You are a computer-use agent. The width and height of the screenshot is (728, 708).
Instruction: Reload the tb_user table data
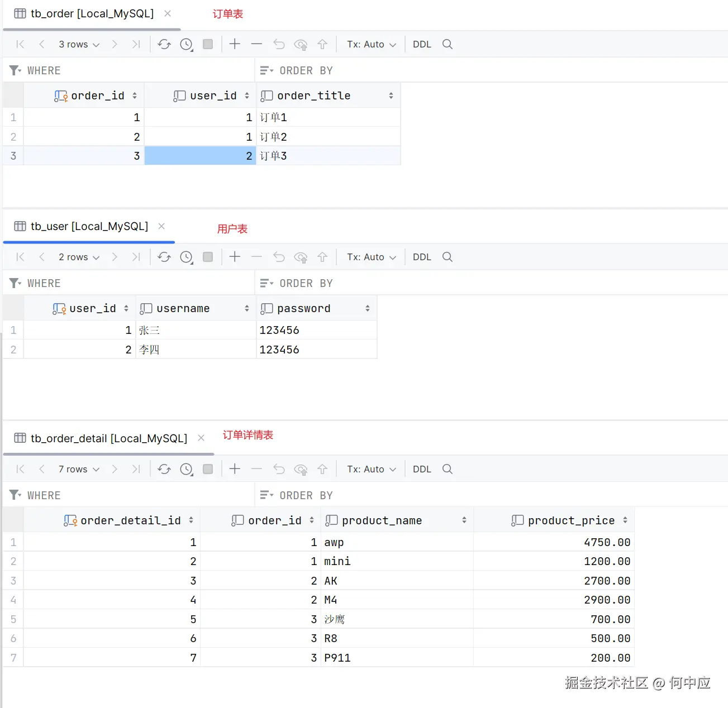[x=164, y=257]
